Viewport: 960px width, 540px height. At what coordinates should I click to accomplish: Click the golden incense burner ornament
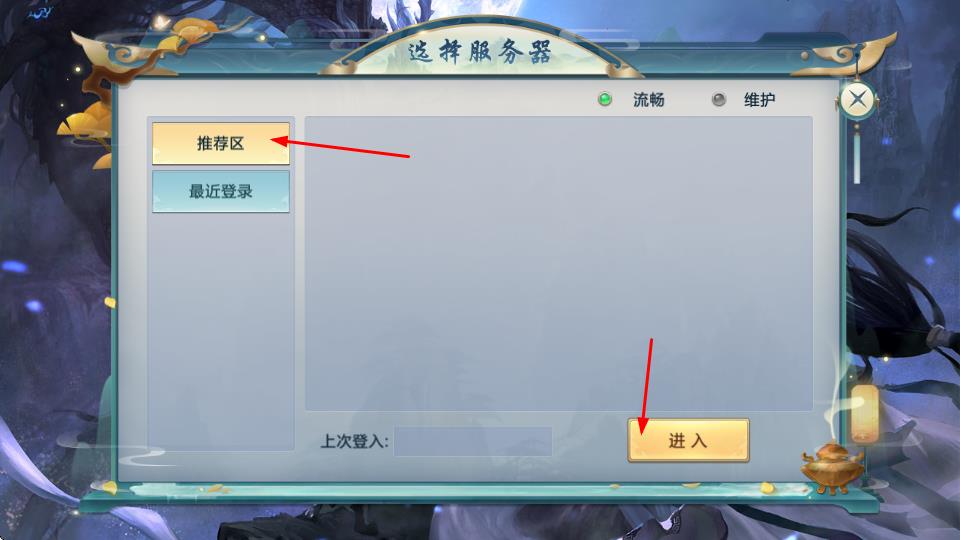[832, 467]
